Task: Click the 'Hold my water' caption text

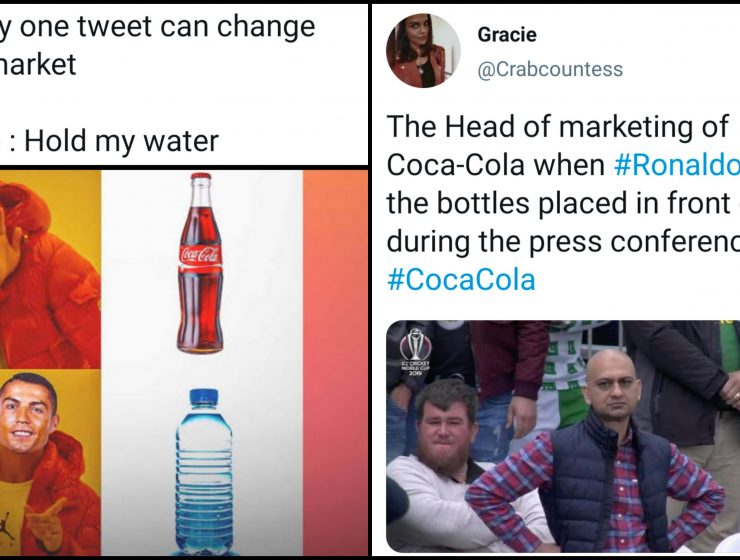Action: coord(121,141)
